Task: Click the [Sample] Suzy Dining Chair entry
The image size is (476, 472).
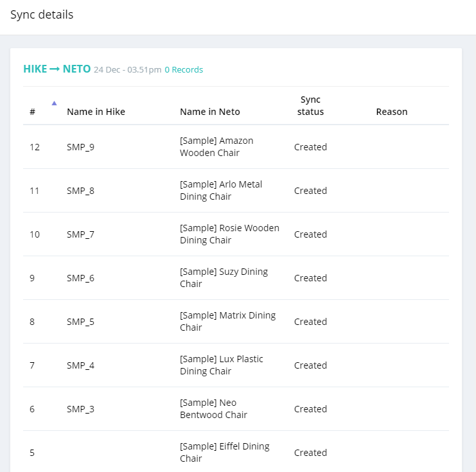Action: (224, 277)
